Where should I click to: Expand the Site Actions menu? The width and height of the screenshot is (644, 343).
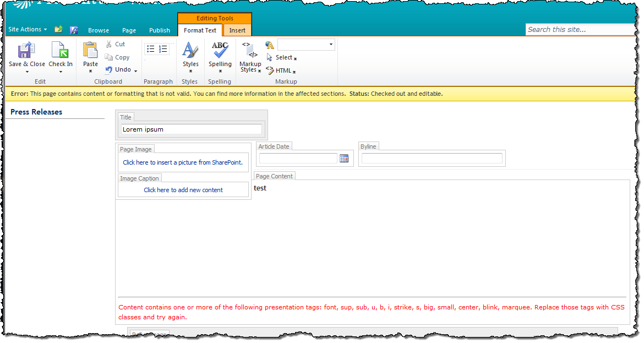(x=28, y=29)
